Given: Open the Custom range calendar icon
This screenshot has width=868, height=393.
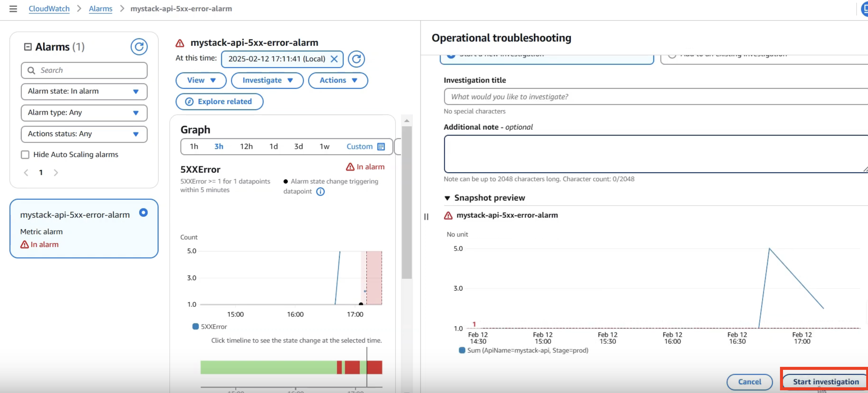Looking at the screenshot, I should 381,147.
